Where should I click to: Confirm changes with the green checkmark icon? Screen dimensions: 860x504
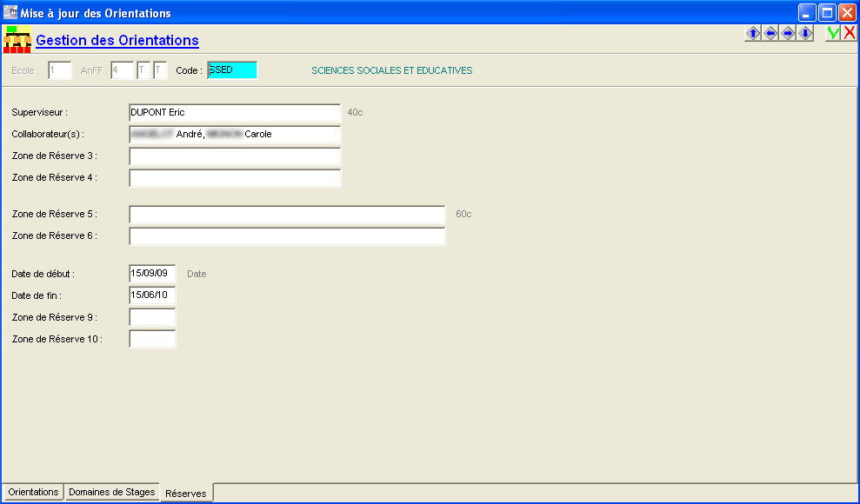coord(833,33)
